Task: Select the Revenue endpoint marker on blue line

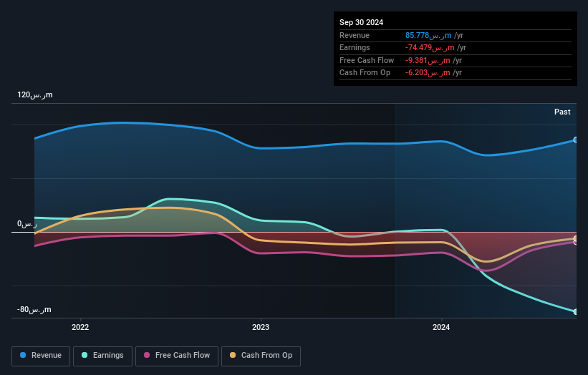Action: 576,140
